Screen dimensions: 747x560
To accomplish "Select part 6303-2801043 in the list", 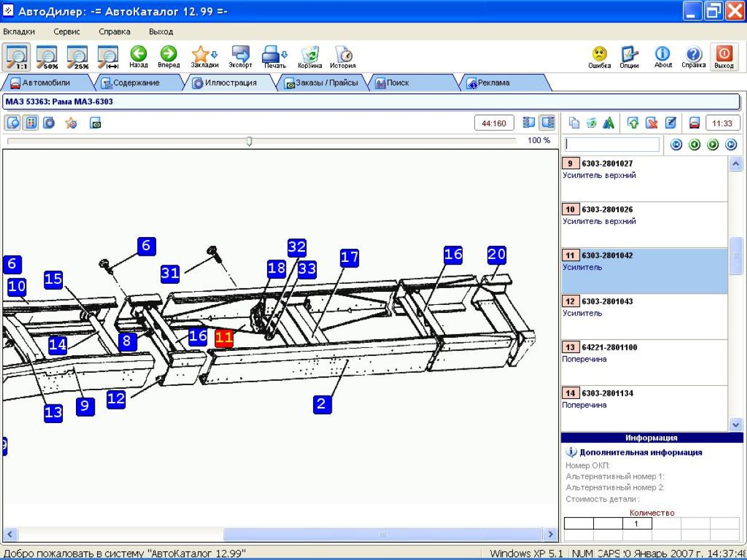I will [644, 317].
